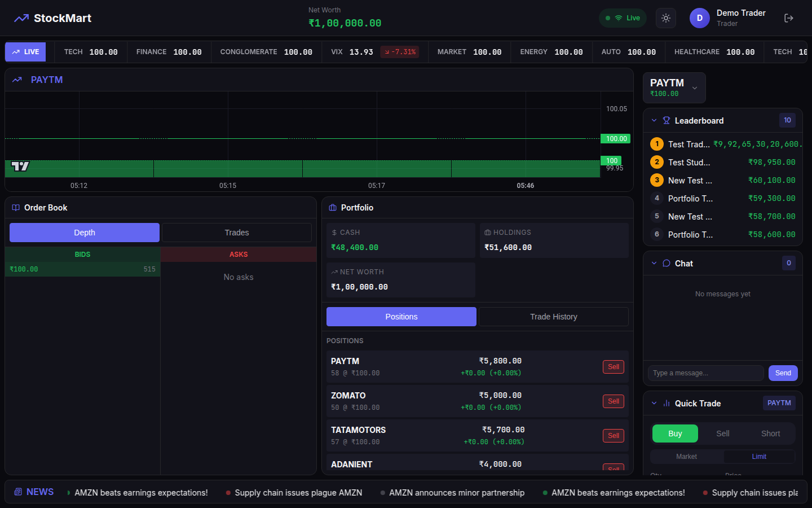
Task: Click the StockMart logo icon
Action: (21, 17)
